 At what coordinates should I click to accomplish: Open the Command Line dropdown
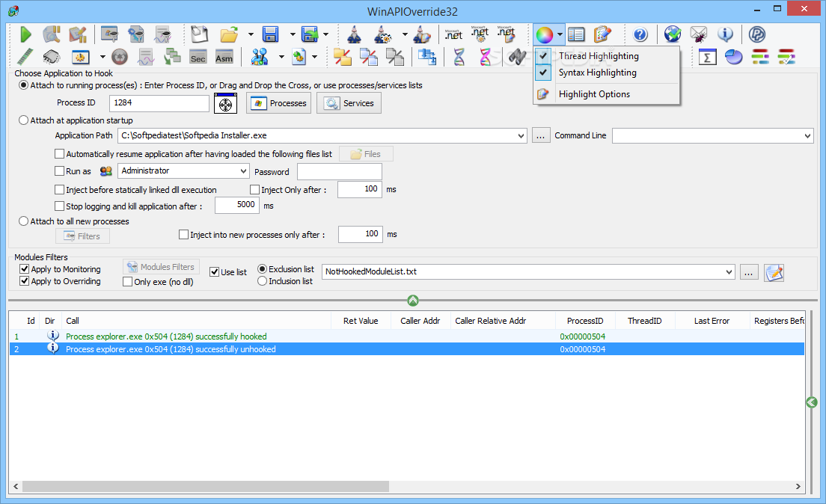coord(807,135)
